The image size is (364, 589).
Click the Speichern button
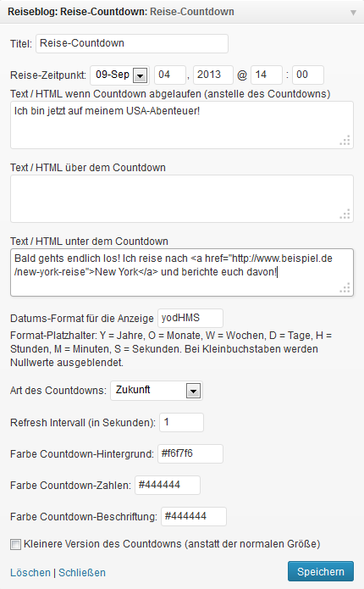point(321,572)
